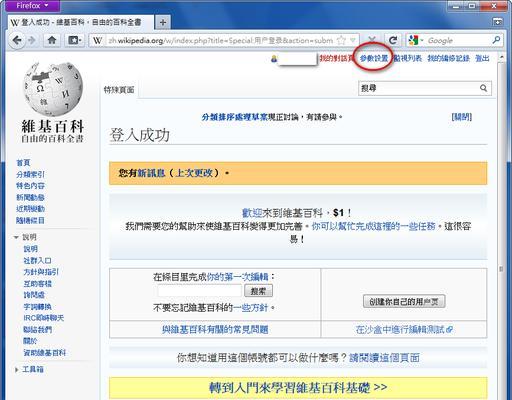Choose search engine via Google icon dropdown

pos(415,40)
